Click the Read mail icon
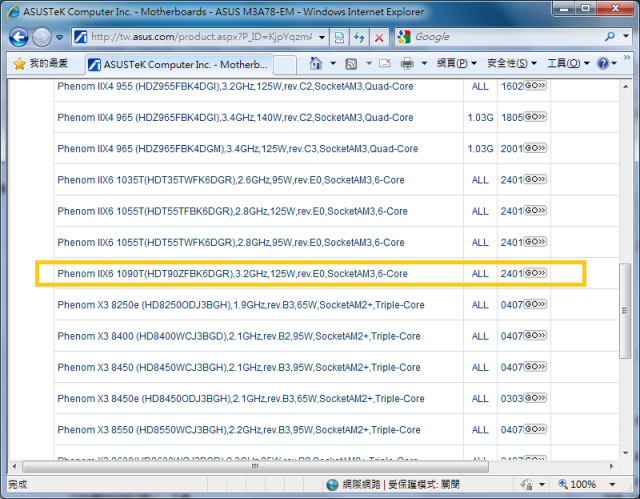Image resolution: width=640 pixels, height=499 pixels. coord(384,63)
